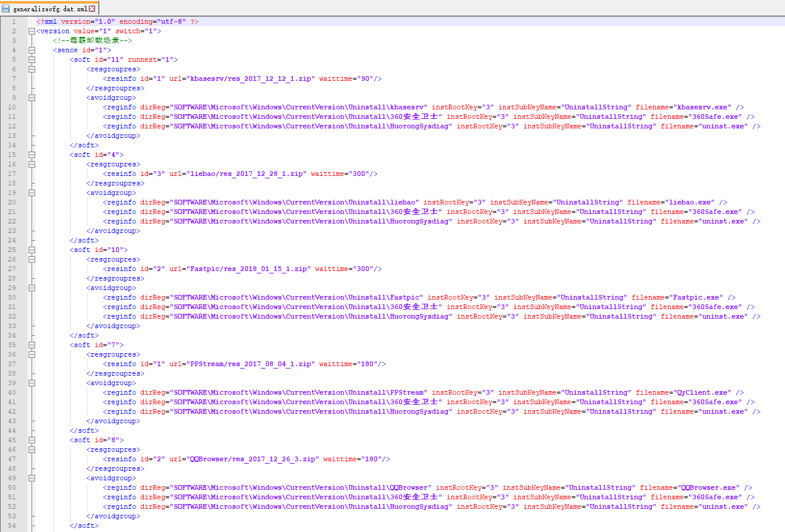Collapse the soft id="7" element
Viewport: 785px width, 532px height.
(x=31, y=345)
